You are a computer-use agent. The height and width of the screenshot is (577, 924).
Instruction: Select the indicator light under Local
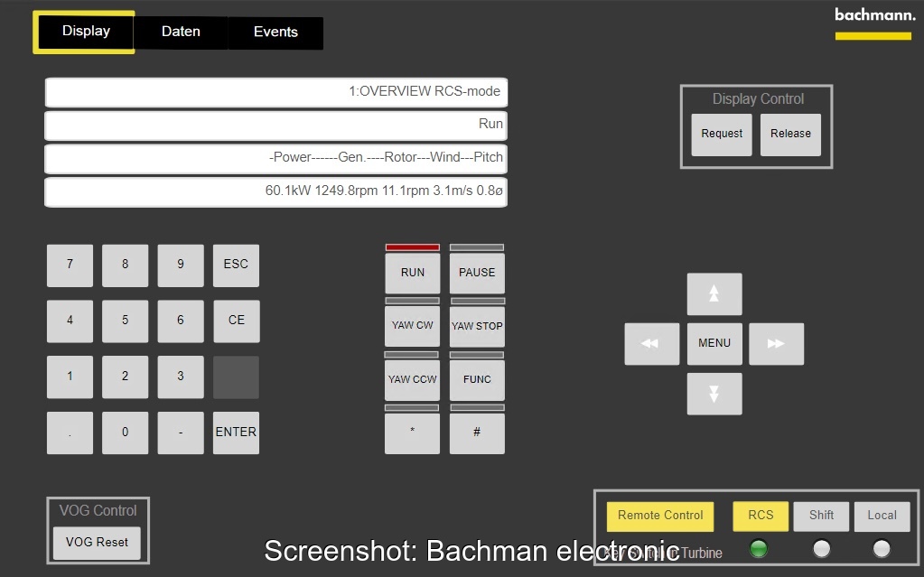click(882, 548)
